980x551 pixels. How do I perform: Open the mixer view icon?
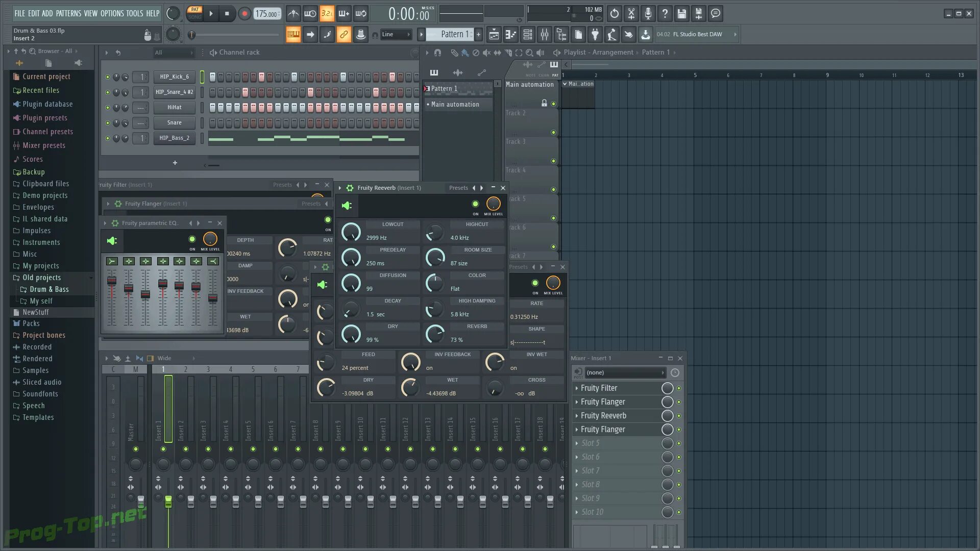click(545, 35)
